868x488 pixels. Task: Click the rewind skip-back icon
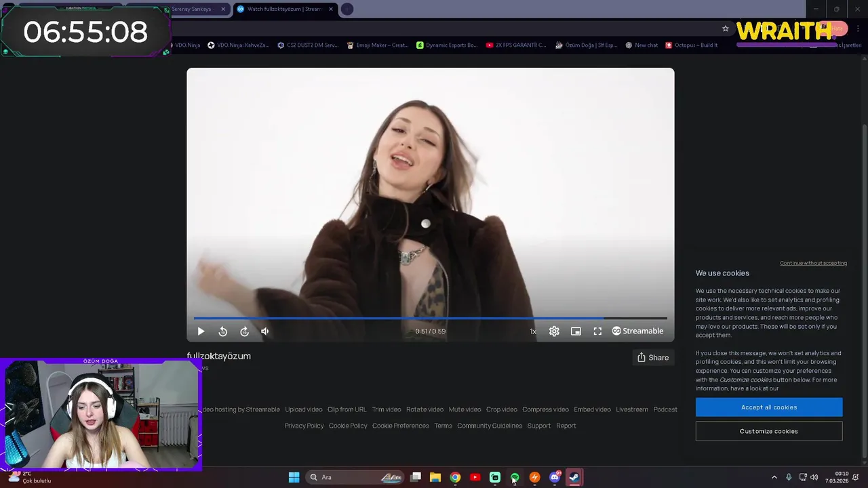point(222,331)
